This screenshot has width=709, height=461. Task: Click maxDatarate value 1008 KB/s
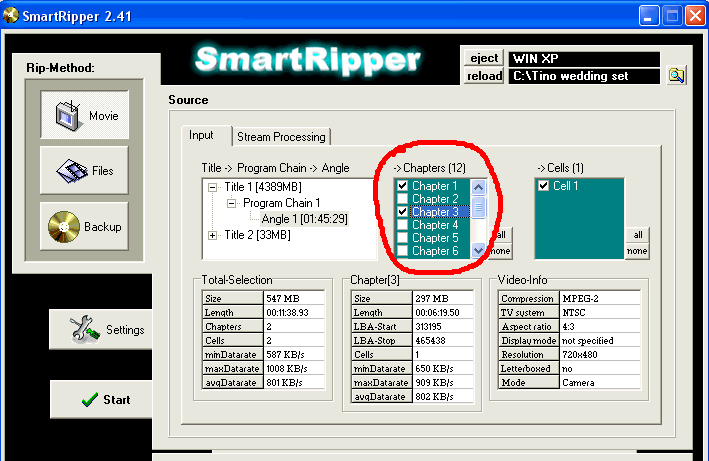(294, 368)
